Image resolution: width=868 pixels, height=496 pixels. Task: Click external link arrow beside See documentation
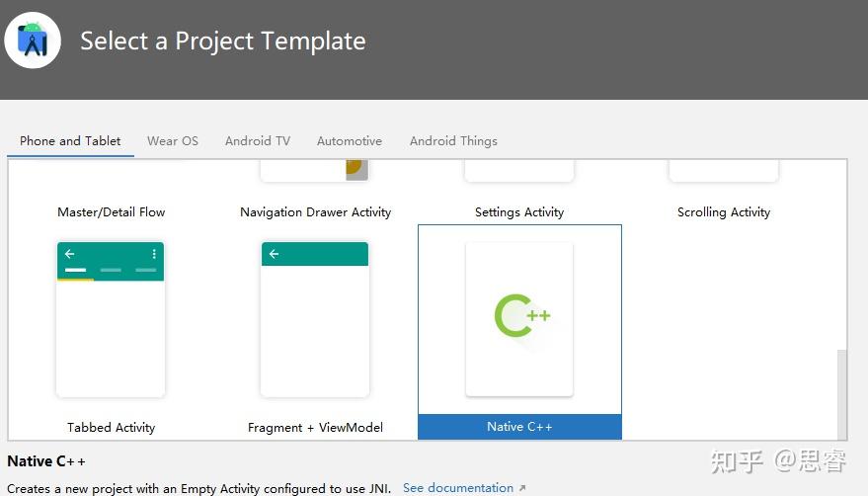click(522, 488)
